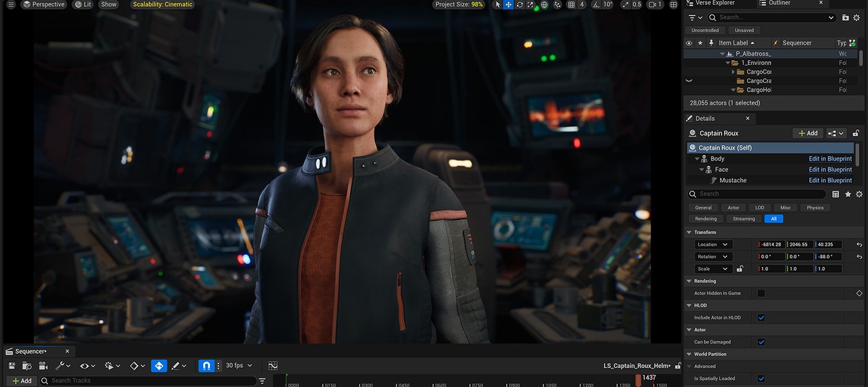Open the viewport layout grid icon

tap(673, 4)
